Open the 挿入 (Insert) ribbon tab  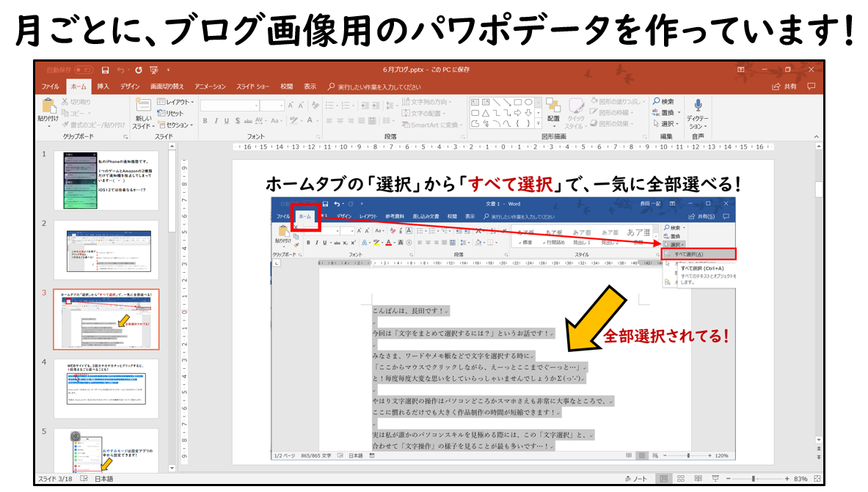tap(103, 86)
